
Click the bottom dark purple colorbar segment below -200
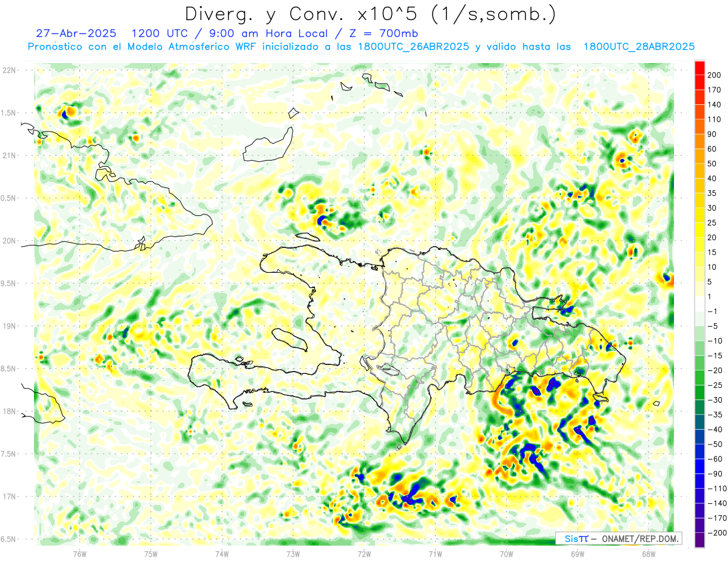[x=699, y=540]
